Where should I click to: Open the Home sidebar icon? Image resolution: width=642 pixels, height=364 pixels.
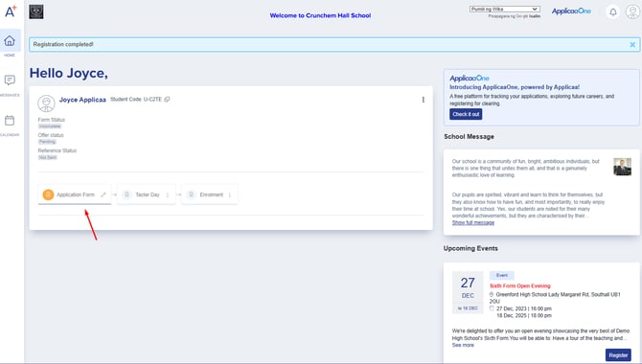click(x=10, y=40)
